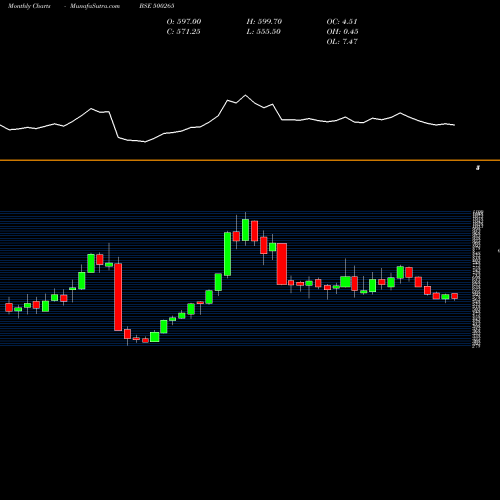Select the high value H: 599.70
The width and height of the screenshot is (500, 500).
coord(264,22)
